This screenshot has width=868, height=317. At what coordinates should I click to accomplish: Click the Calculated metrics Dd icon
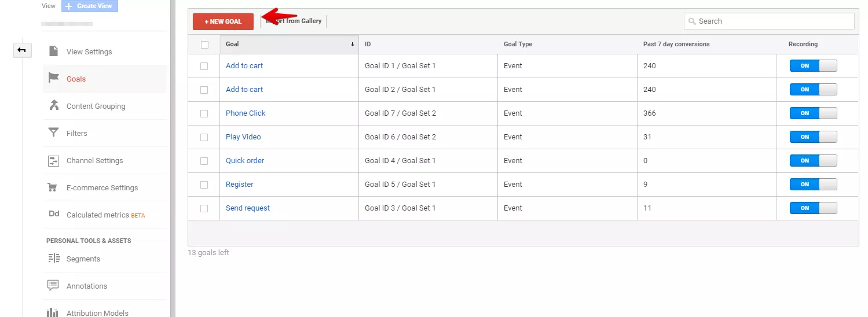point(54,214)
